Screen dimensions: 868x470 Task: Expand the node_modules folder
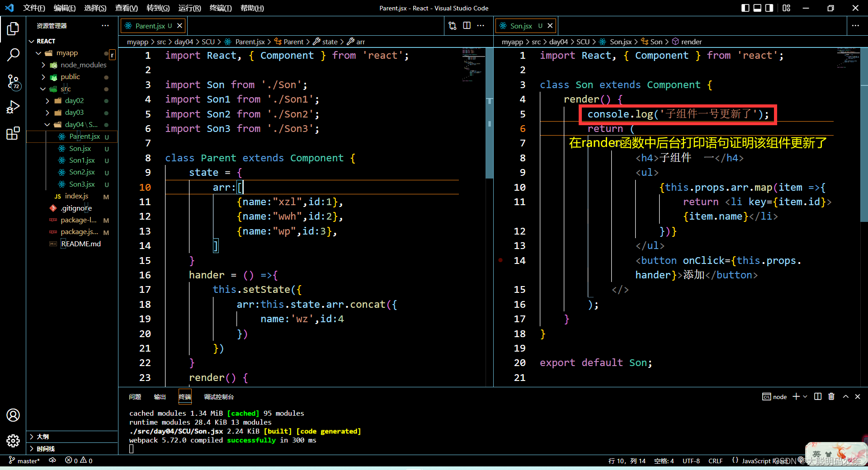[x=44, y=65]
